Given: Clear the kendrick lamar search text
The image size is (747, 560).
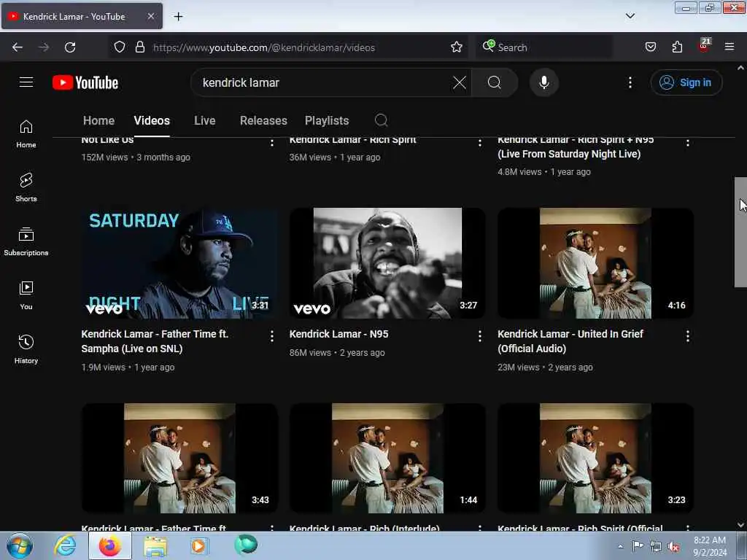Looking at the screenshot, I should [460, 82].
